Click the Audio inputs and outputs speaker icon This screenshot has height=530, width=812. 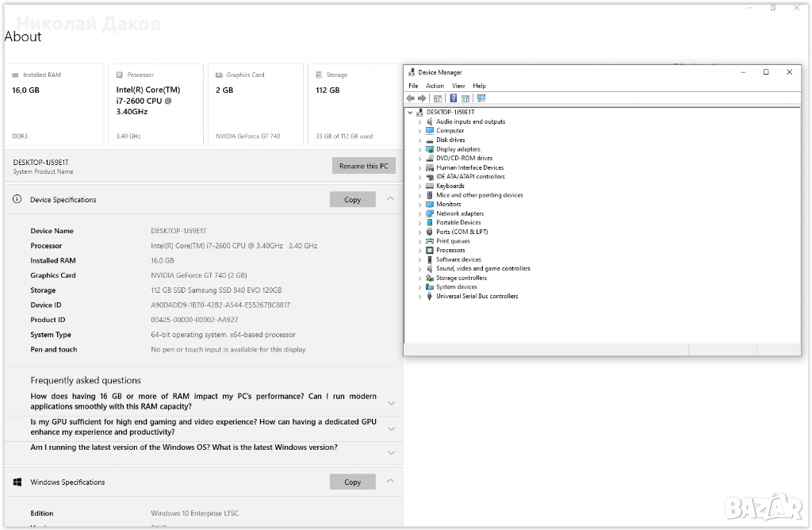click(430, 121)
